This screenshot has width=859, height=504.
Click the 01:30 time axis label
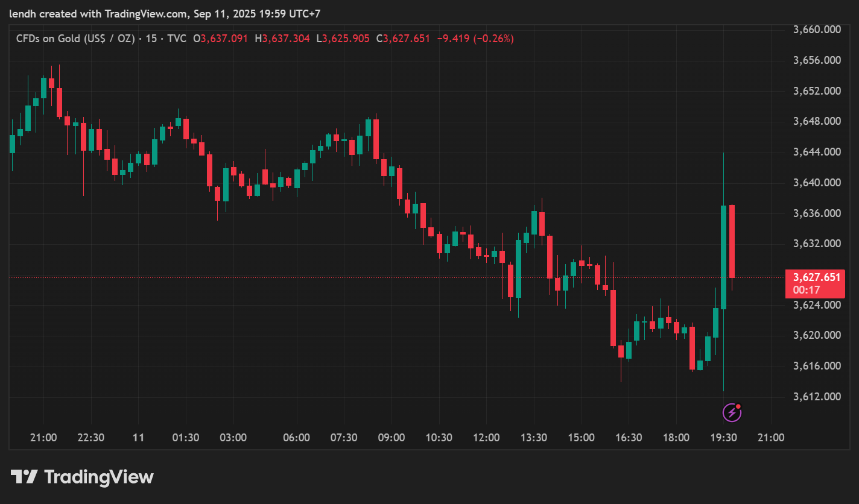[186, 438]
